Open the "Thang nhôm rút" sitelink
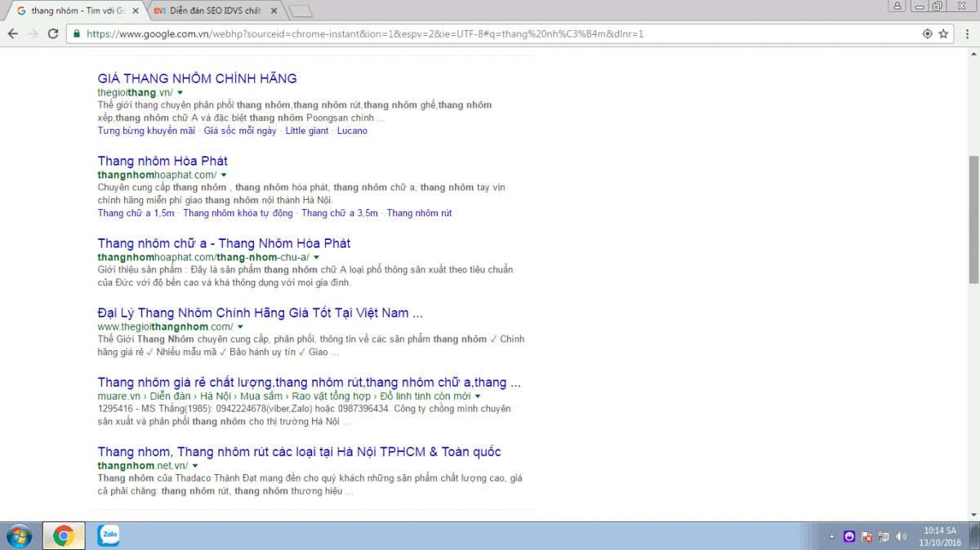 419,213
